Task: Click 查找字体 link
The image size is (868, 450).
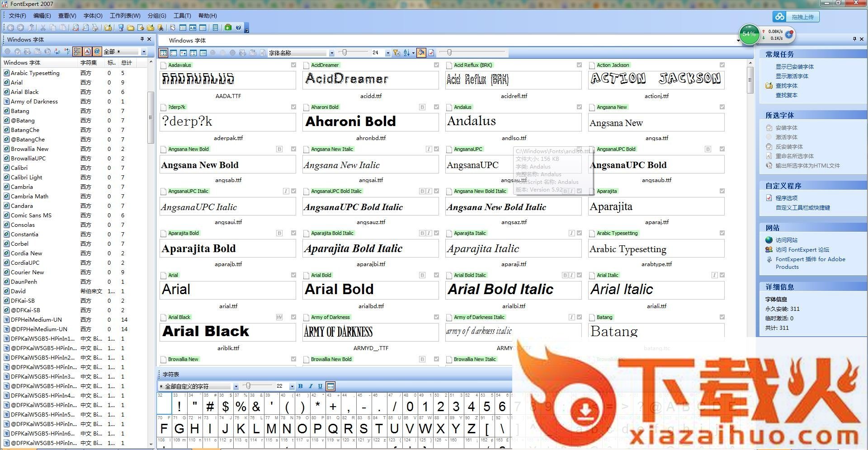Action: point(786,85)
